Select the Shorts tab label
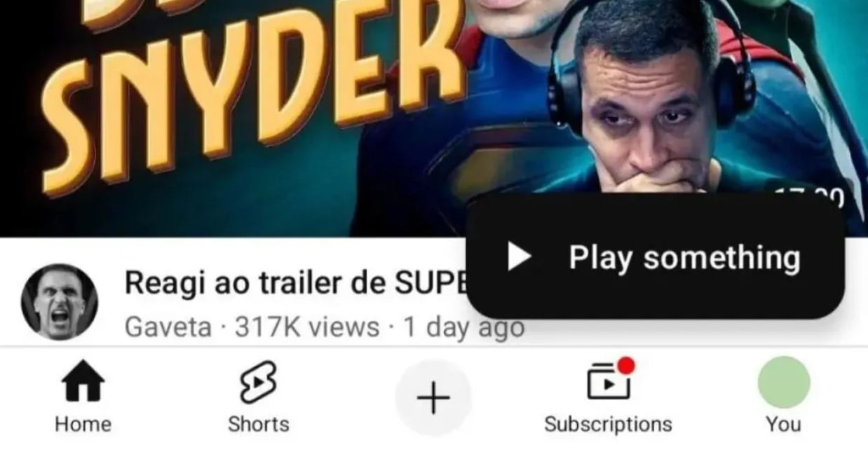The width and height of the screenshot is (868, 473). (x=258, y=424)
